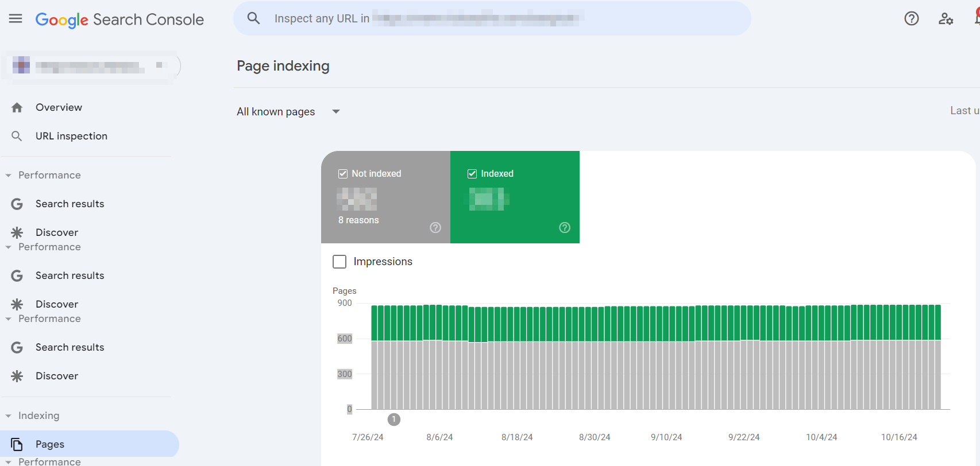Click the annotation marker 1 on the chart
This screenshot has width=980, height=466.
[393, 420]
